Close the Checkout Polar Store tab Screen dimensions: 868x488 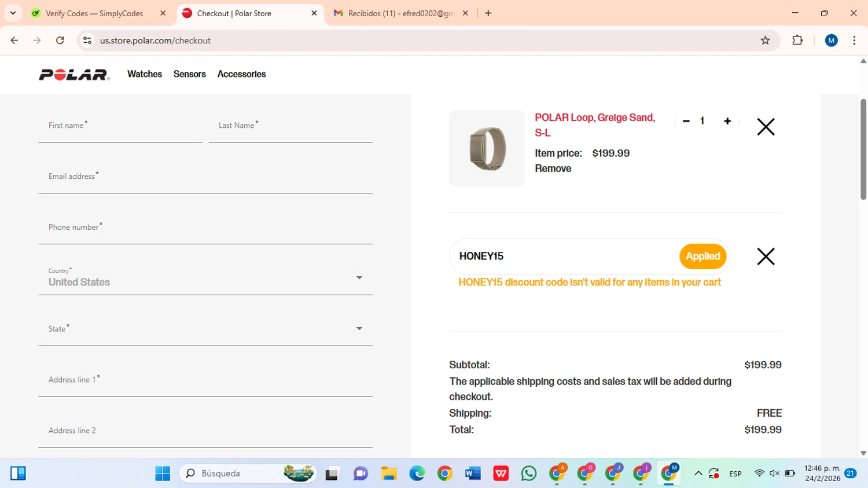314,13
